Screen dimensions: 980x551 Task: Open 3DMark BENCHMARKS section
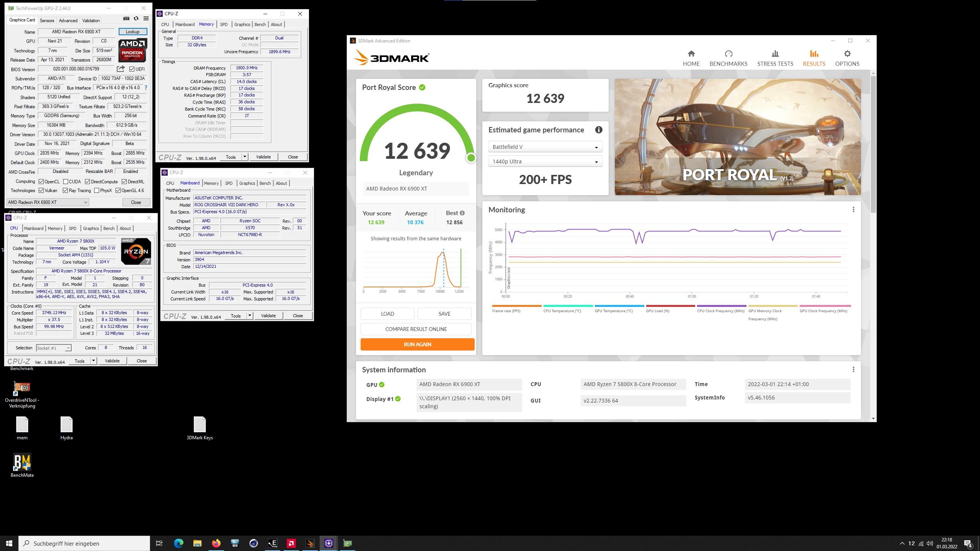pyautogui.click(x=728, y=58)
